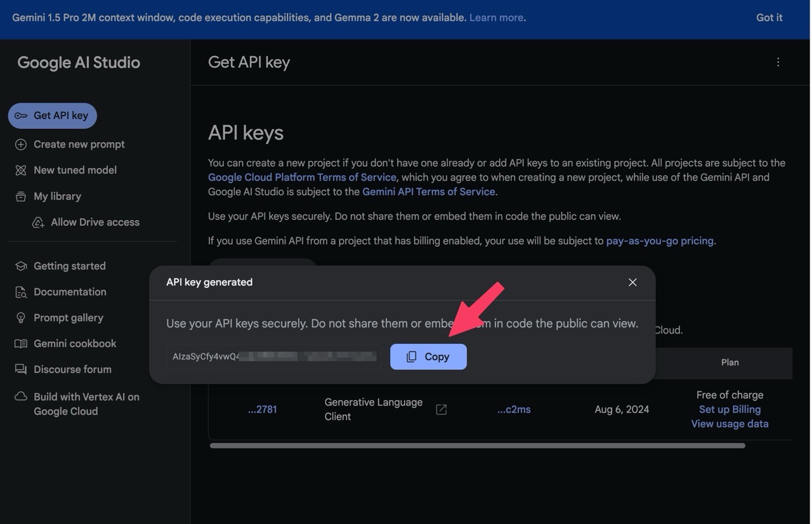Open Google Cloud Platform Terms of Service
This screenshot has height=524, width=812.
pyautogui.click(x=302, y=178)
